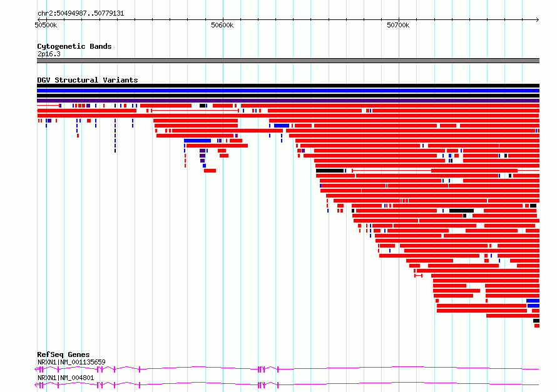Image resolution: width=557 pixels, height=392 pixels.
Task: Select the long red variant just above the bottom black one
Action: click(x=513, y=316)
